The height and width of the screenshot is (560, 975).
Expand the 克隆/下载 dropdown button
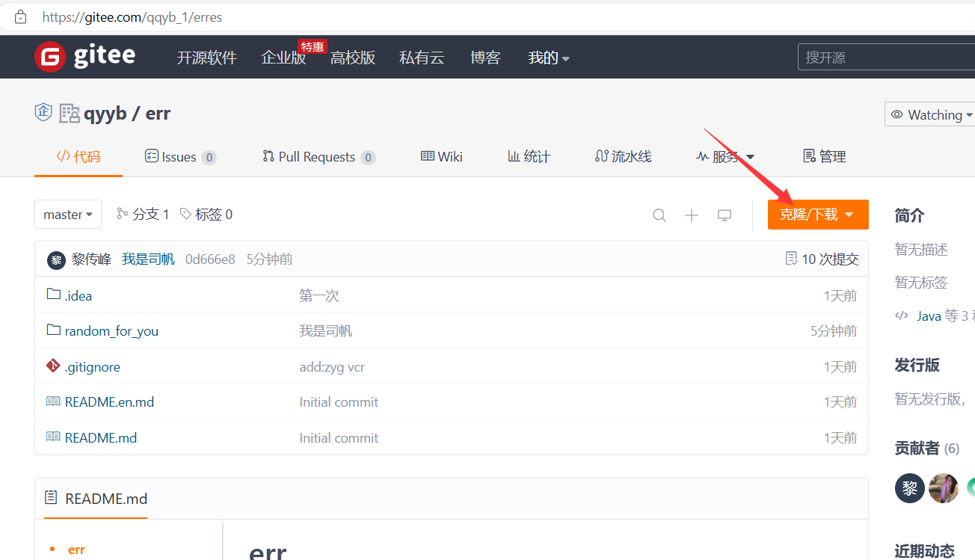tap(818, 215)
